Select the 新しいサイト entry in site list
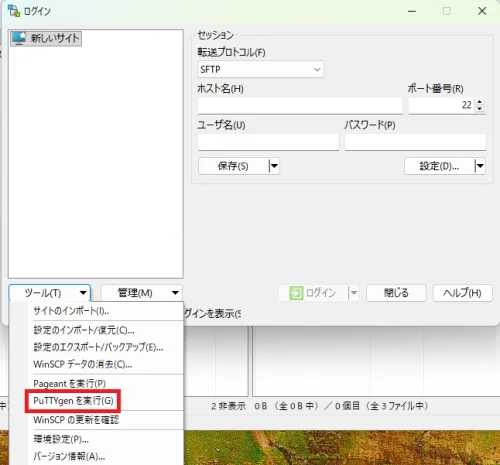 coord(46,38)
